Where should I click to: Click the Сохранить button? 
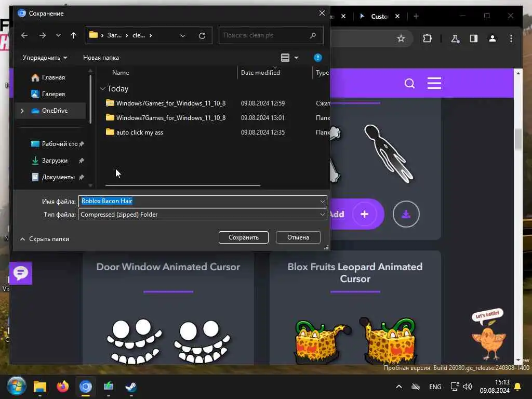point(244,237)
